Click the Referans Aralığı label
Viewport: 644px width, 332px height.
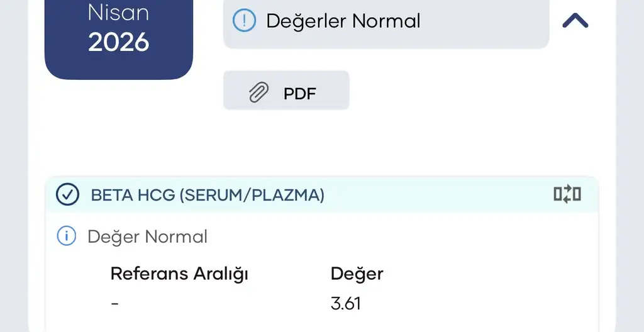[179, 274]
